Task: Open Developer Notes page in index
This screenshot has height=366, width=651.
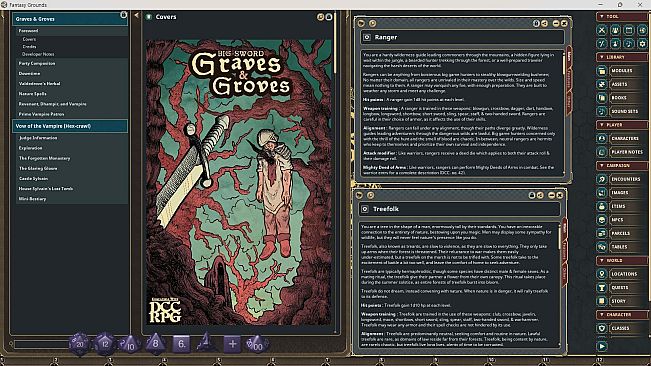Action: pyautogui.click(x=38, y=54)
